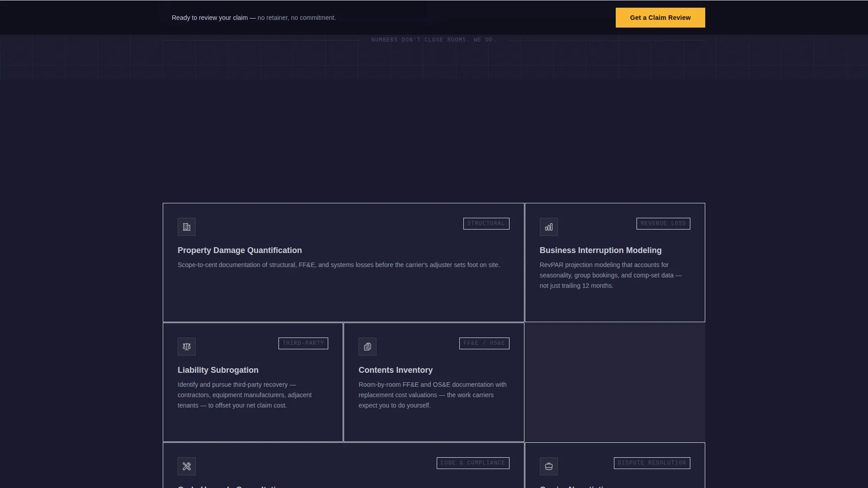Select the REVENUE LOSS tag
This screenshot has width=868, height=488.
pos(663,224)
